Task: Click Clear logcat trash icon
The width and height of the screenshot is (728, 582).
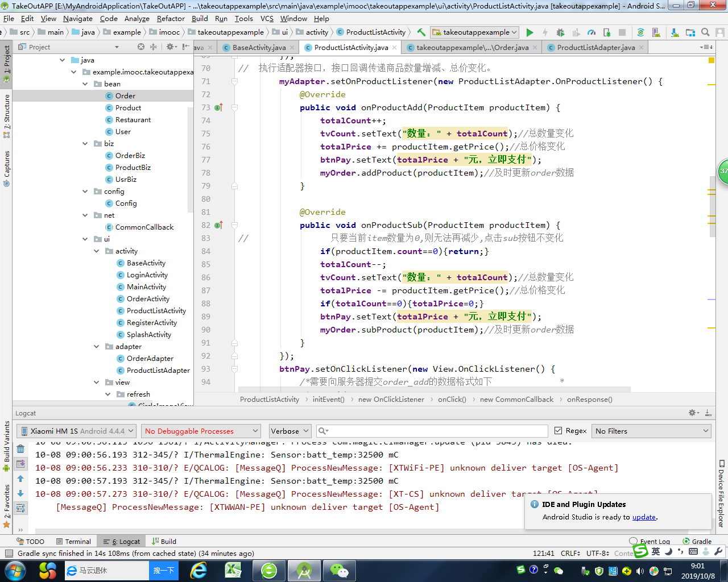Action: pyautogui.click(x=20, y=449)
